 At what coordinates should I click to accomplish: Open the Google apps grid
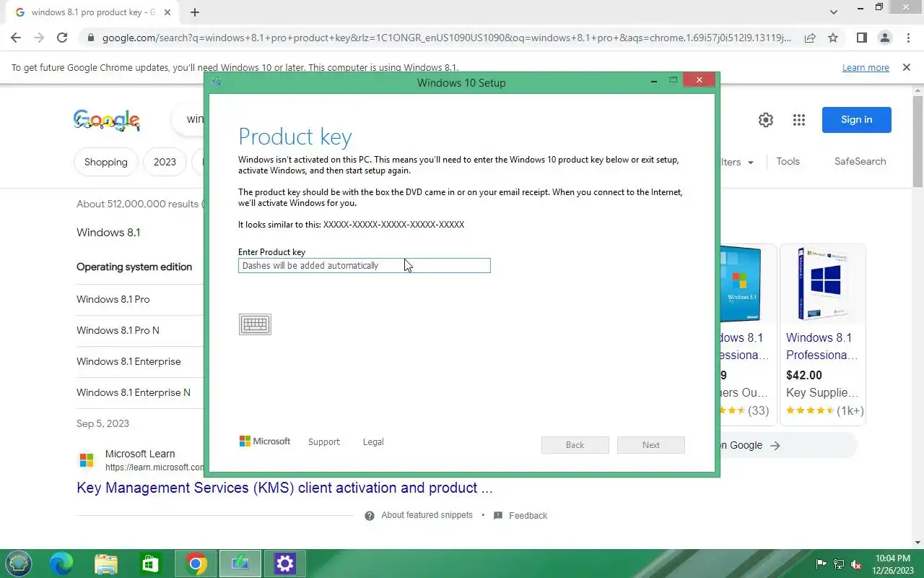point(799,120)
